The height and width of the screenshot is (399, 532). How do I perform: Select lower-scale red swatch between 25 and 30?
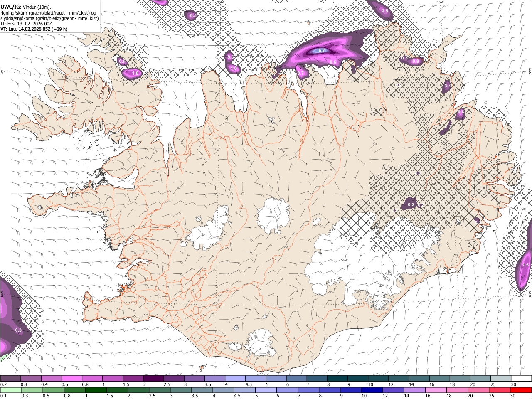(x=500, y=390)
